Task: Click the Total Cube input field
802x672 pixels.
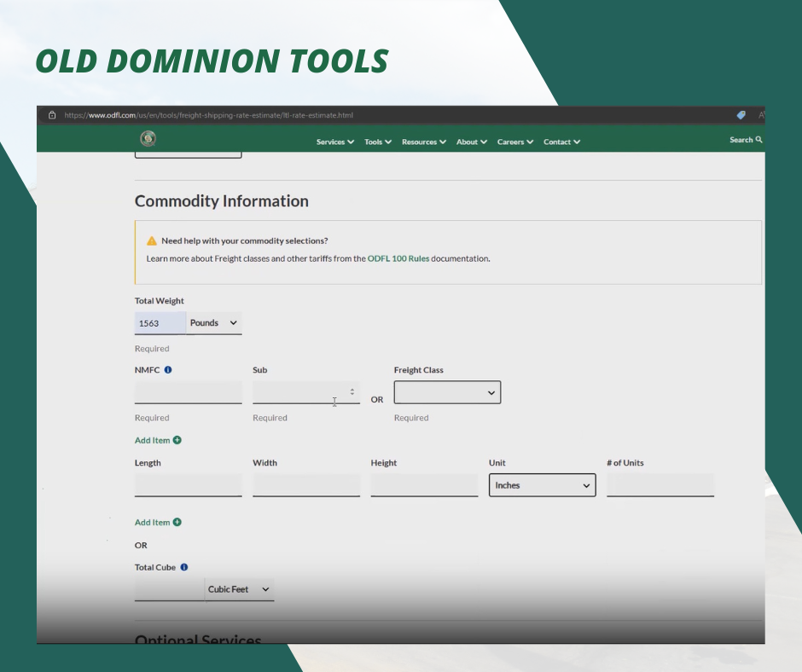Action: pyautogui.click(x=170, y=589)
